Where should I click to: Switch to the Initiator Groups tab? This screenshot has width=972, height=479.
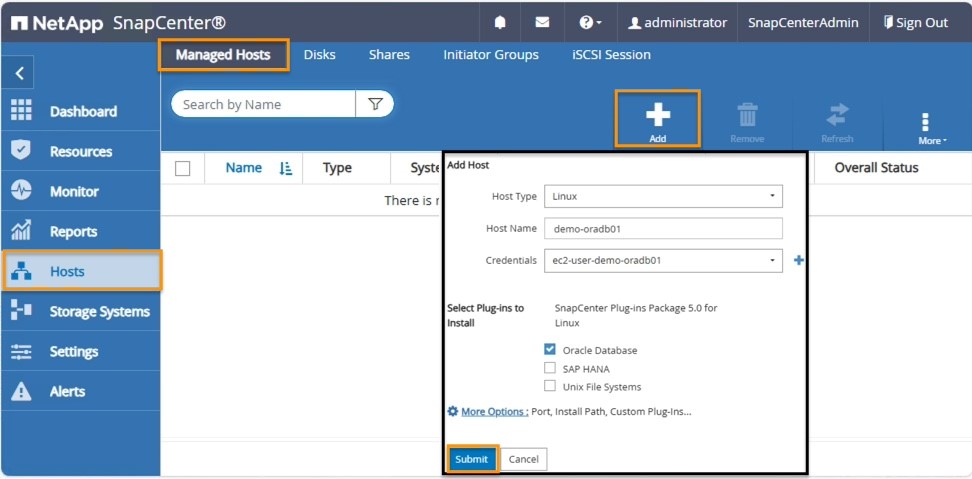[x=491, y=55]
